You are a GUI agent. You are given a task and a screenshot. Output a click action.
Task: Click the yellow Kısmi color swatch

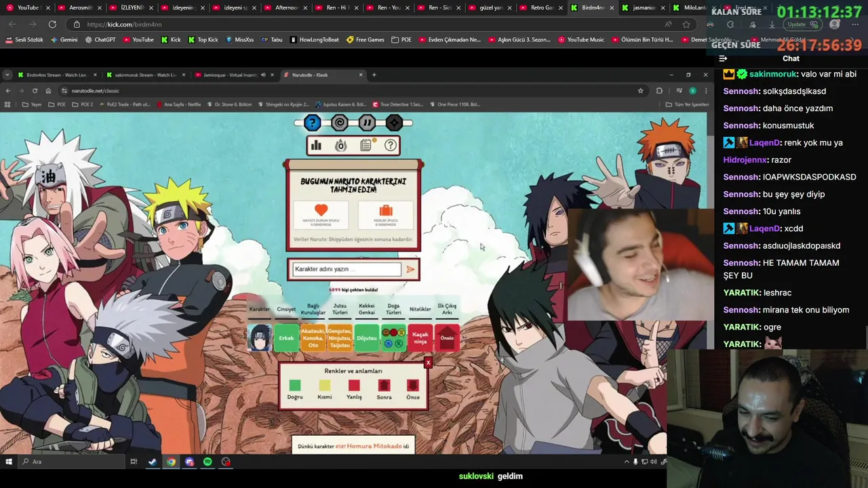[x=324, y=385]
